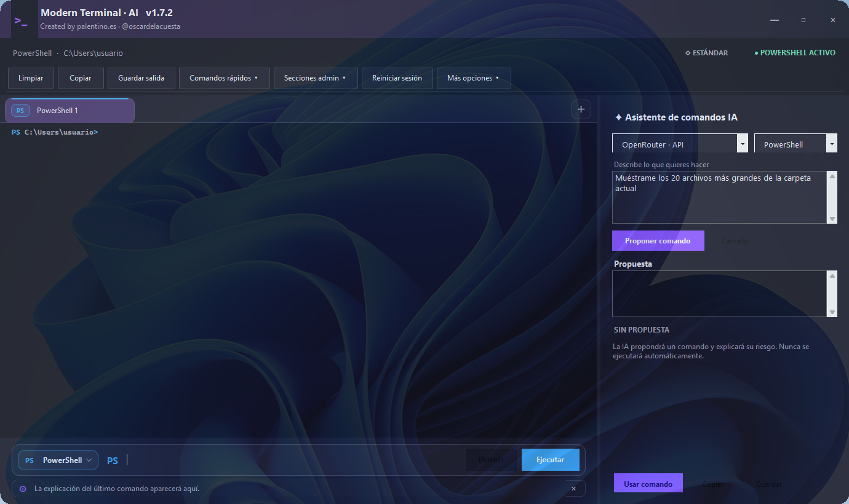This screenshot has width=849, height=504.
Task: Click Proponer comando button
Action: click(658, 240)
